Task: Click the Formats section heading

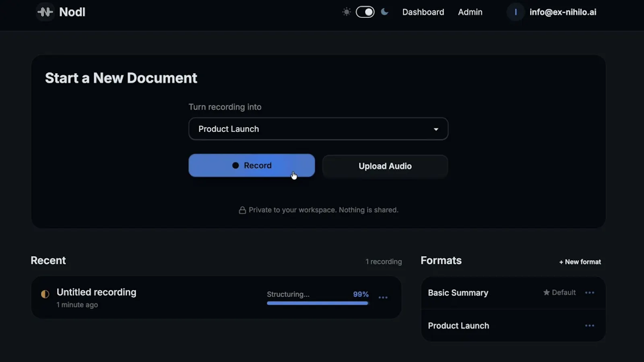Action: click(x=441, y=260)
